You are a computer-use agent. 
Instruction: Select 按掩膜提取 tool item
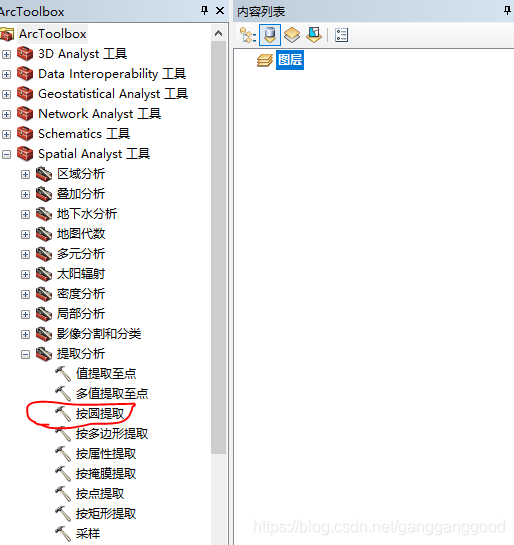tap(106, 473)
